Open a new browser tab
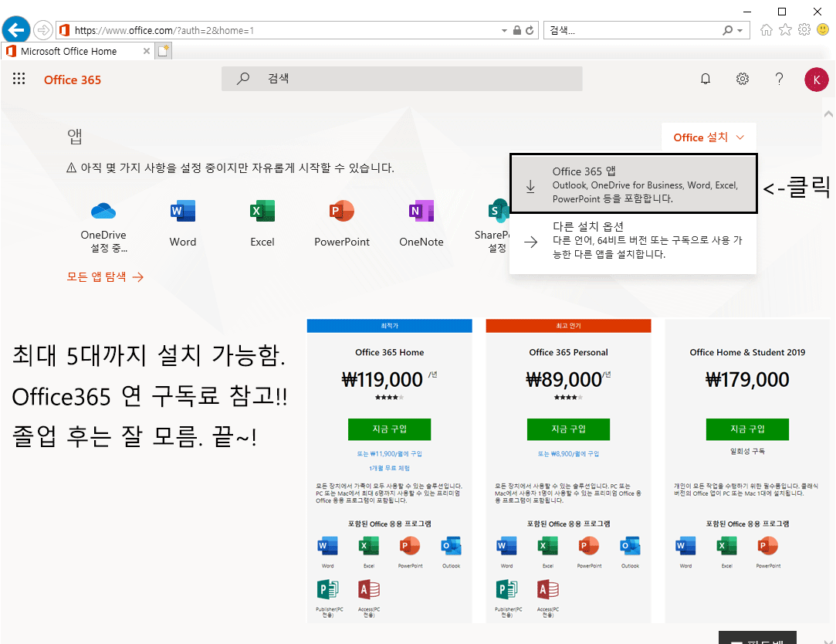The image size is (836, 644). [x=163, y=51]
